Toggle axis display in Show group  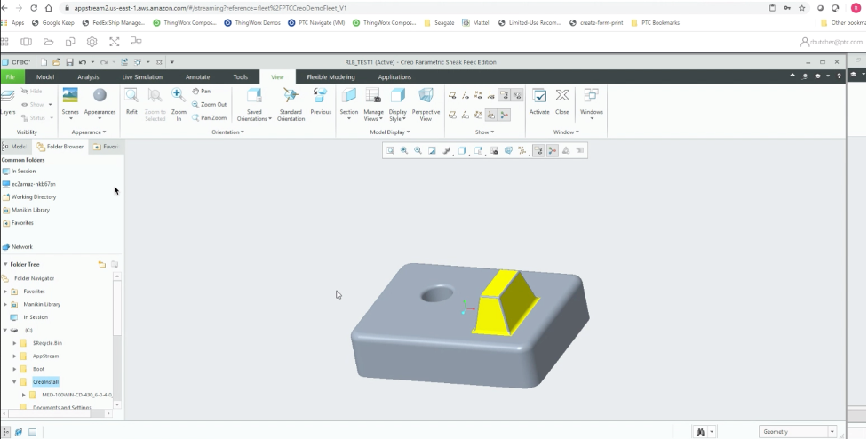tap(466, 95)
